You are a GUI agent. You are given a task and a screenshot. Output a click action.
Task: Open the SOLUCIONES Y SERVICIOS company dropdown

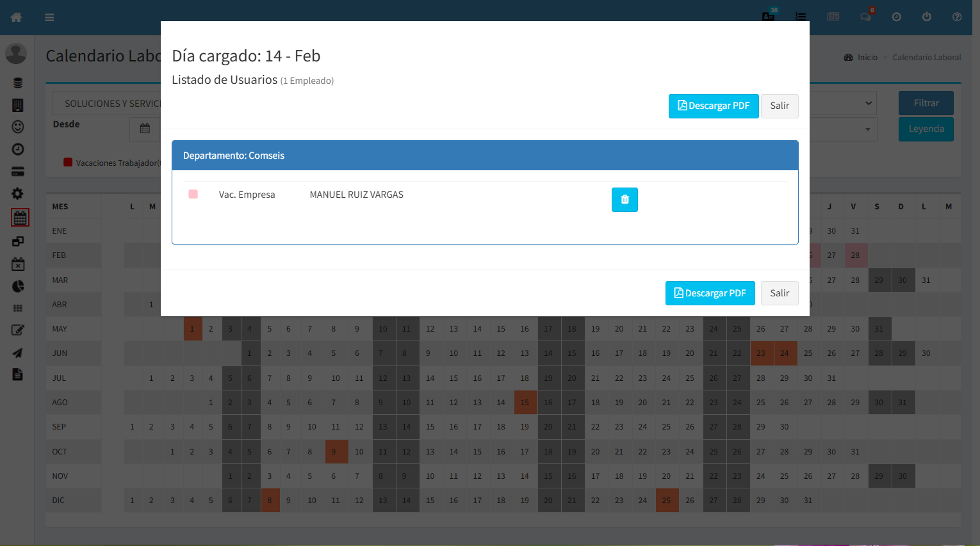pos(108,104)
